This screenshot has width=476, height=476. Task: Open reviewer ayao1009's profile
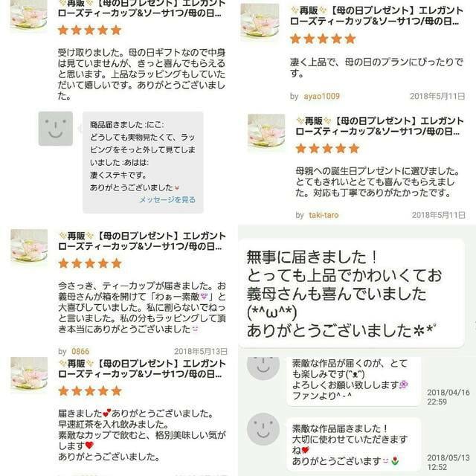(321, 96)
